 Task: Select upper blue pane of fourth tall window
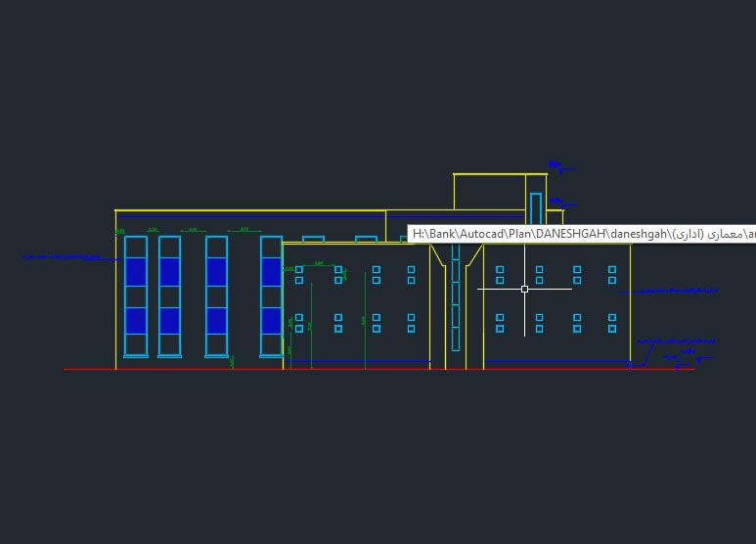[271, 271]
